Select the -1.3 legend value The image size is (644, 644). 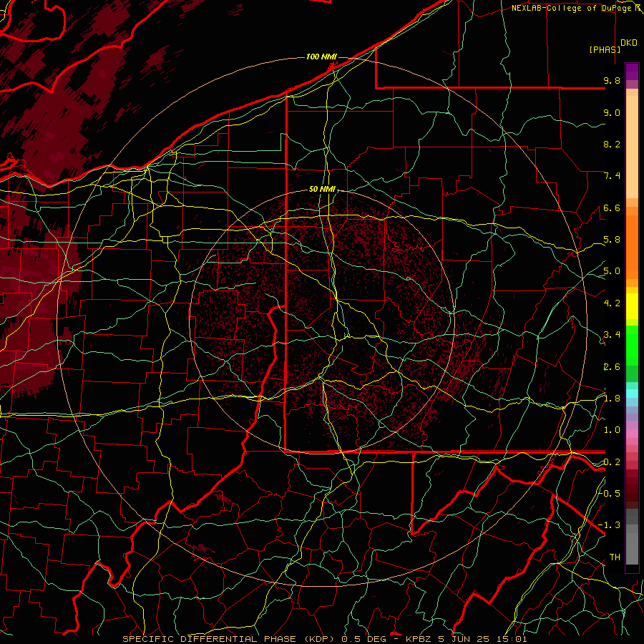click(610, 525)
